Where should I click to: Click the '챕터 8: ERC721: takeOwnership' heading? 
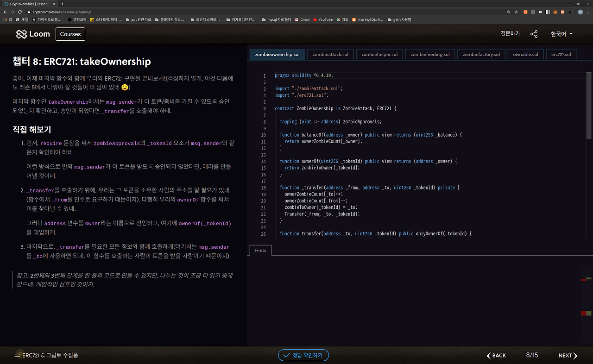pyautogui.click(x=82, y=62)
